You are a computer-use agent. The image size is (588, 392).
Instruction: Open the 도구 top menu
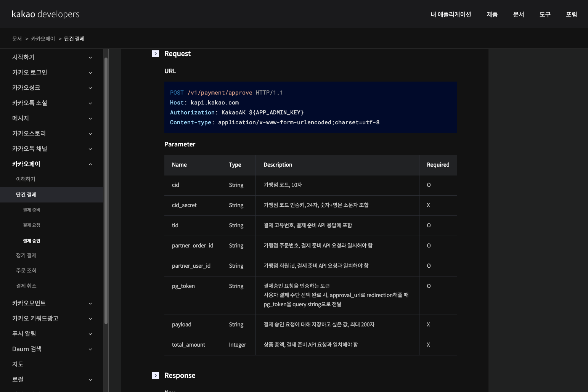point(545,14)
